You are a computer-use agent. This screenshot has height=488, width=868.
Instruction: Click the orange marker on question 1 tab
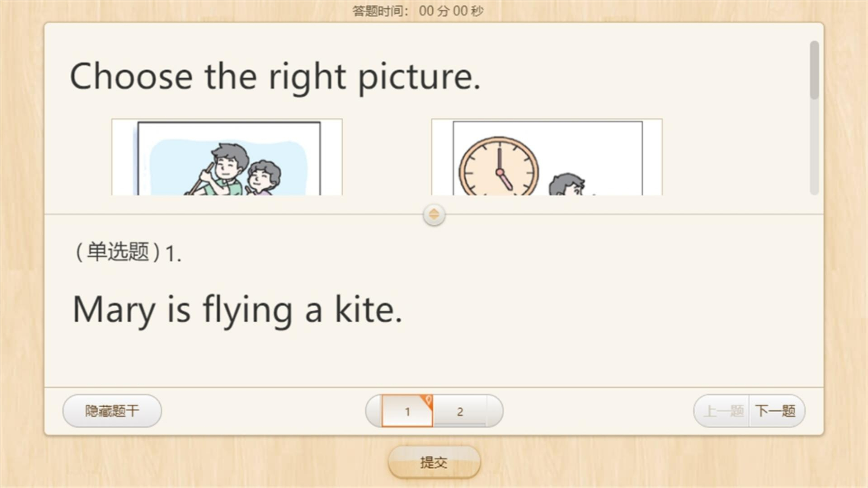point(428,401)
